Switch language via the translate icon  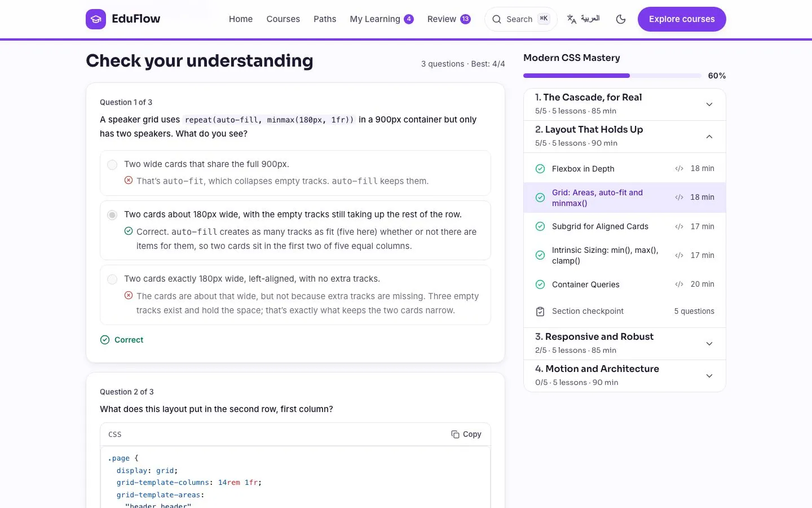click(572, 19)
